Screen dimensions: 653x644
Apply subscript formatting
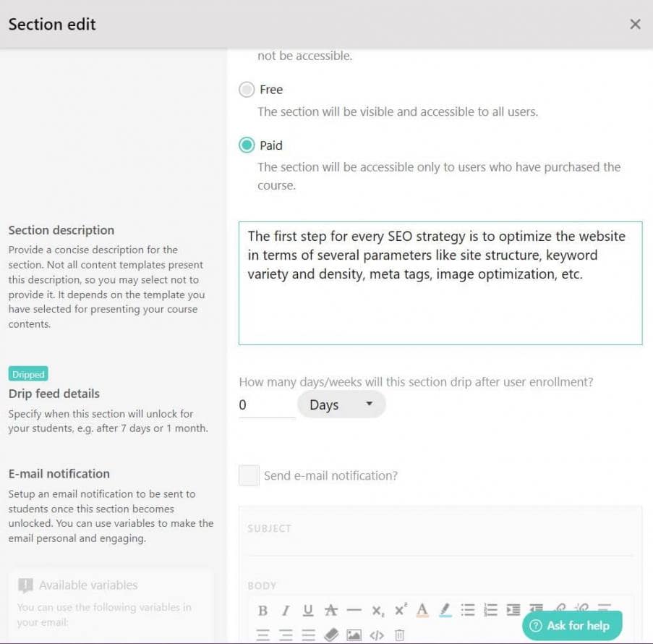378,611
